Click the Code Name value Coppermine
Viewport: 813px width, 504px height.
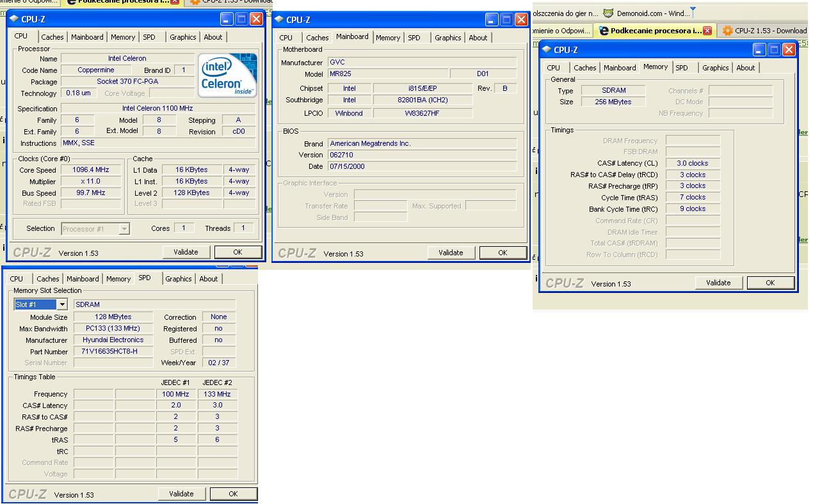tap(96, 70)
